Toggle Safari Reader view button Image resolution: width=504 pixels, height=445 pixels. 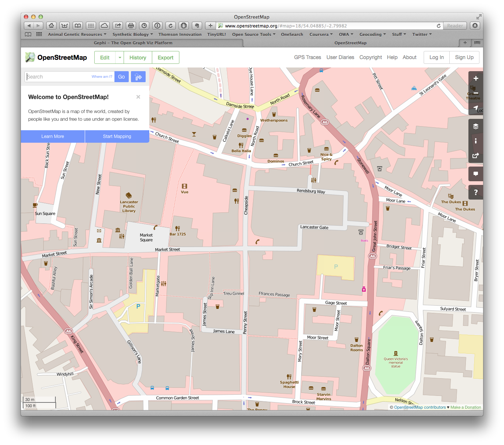455,26
